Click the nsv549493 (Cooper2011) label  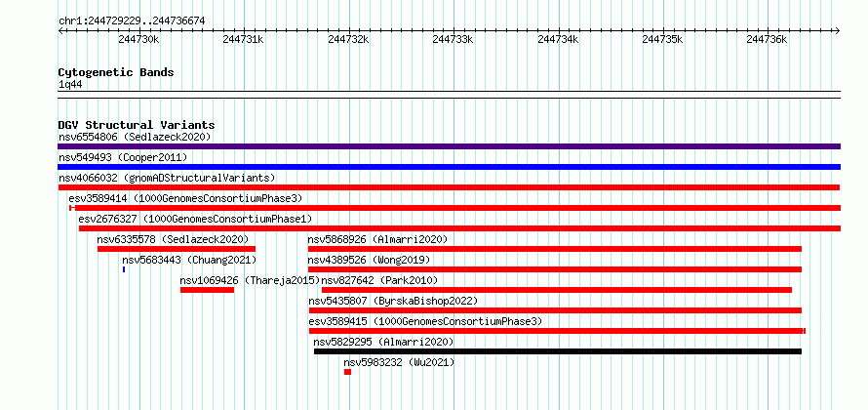[x=123, y=157]
